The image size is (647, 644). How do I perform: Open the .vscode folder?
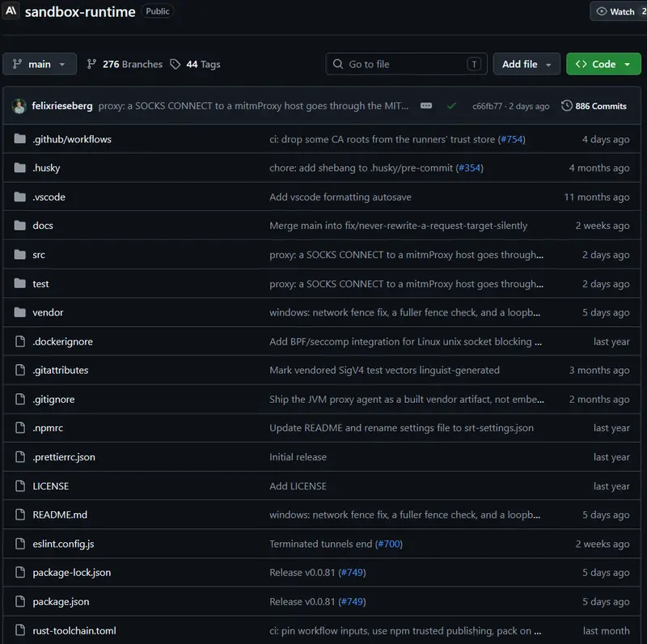49,197
